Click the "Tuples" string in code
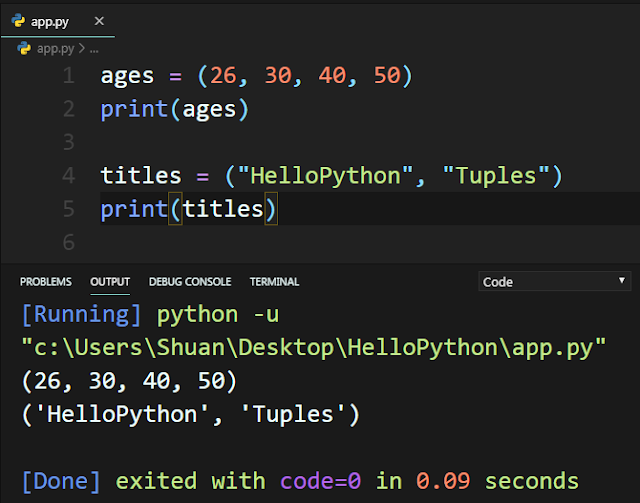Image resolution: width=640 pixels, height=503 pixels. (496, 176)
